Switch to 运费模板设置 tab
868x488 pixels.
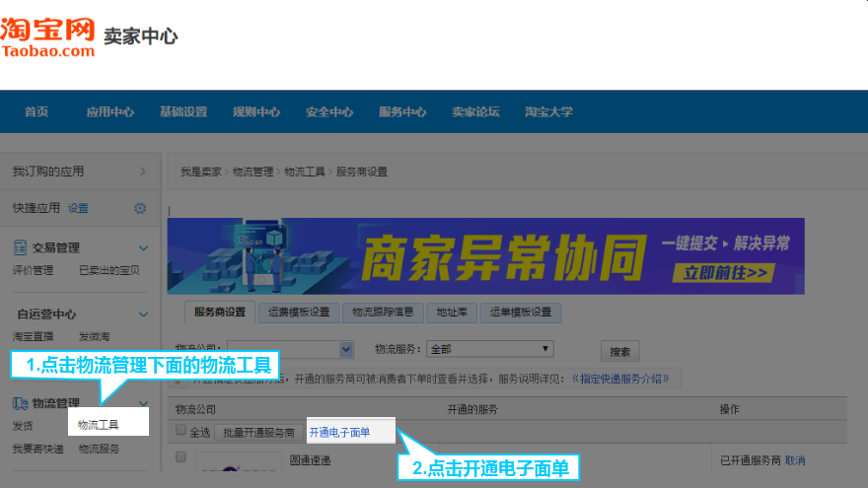(299, 313)
